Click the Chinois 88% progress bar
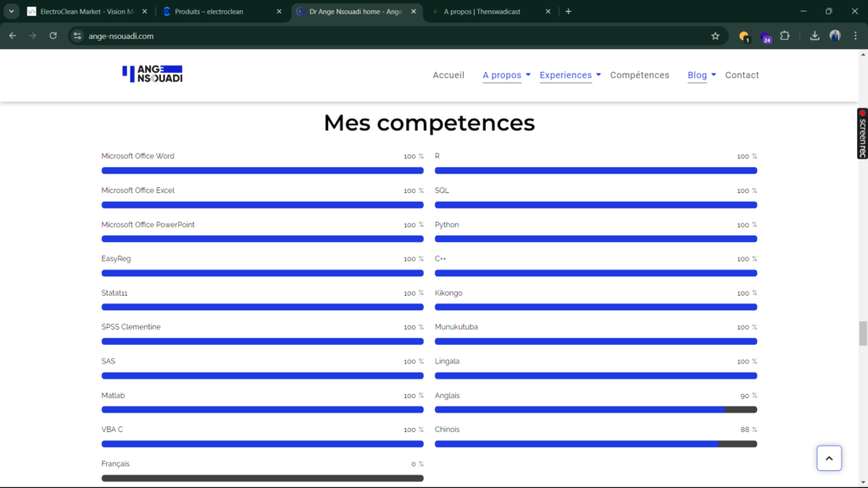 [x=596, y=444]
